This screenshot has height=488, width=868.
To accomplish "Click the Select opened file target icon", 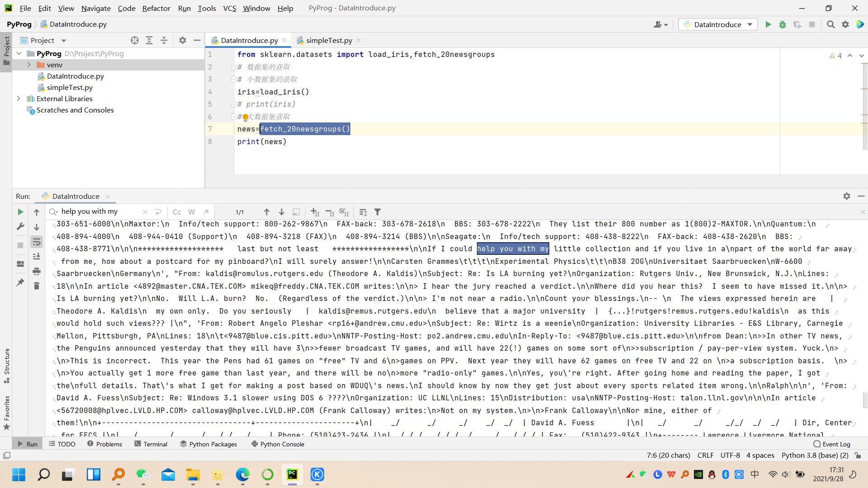I will click(135, 40).
